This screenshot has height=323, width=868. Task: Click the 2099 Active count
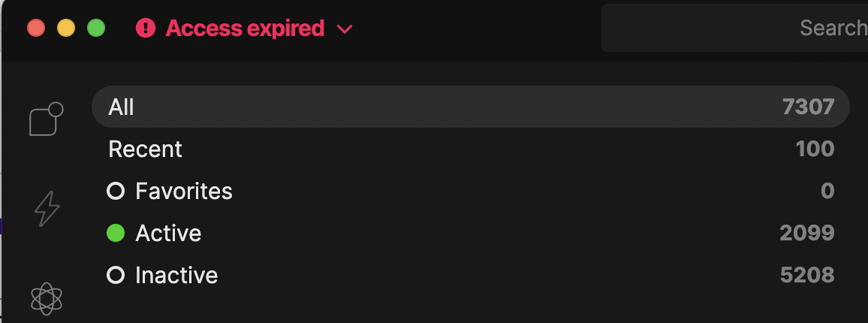click(807, 234)
